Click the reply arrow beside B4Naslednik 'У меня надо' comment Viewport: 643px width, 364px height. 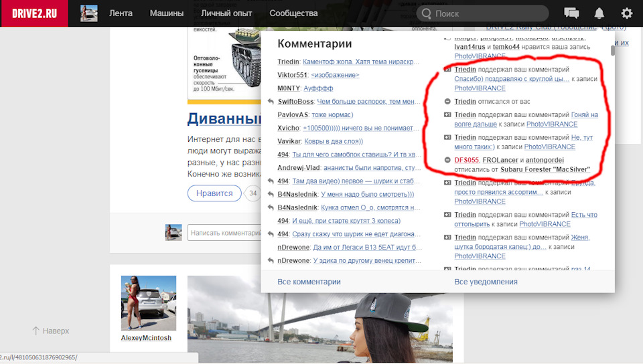270,194
